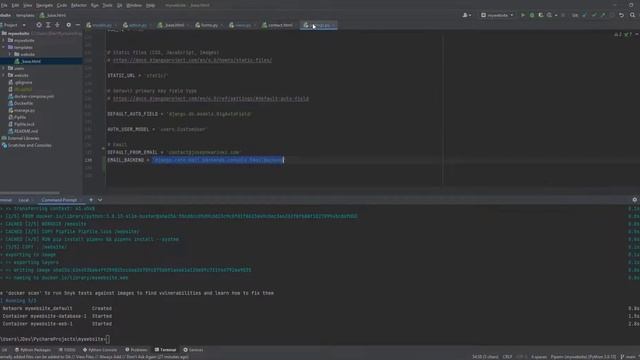Open the Python Packages tool window

click(33, 350)
